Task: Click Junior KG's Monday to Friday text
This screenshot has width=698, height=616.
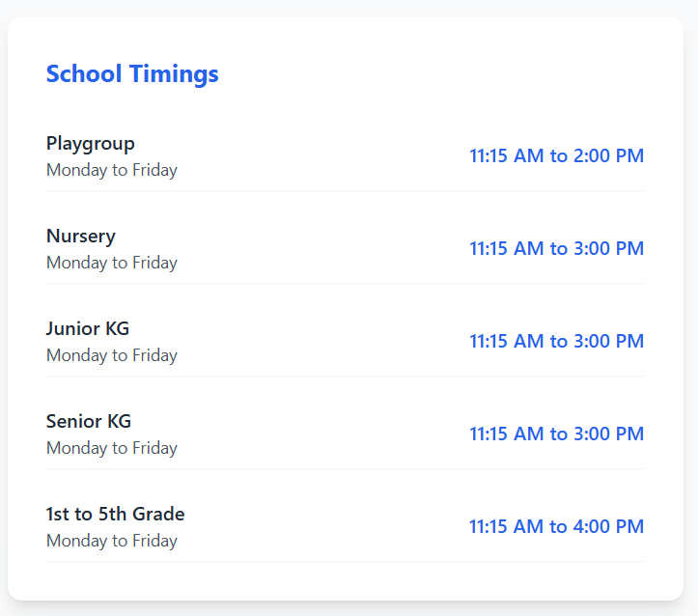Action: (112, 355)
